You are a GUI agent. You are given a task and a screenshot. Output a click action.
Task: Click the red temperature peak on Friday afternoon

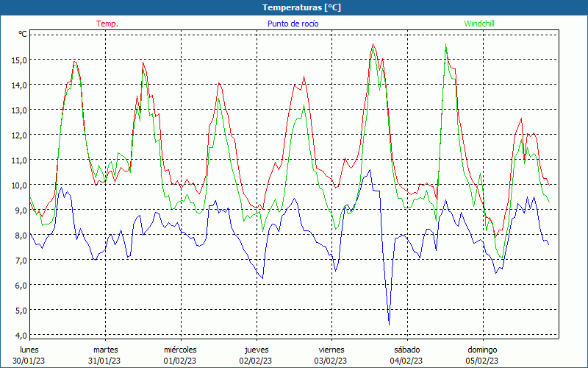(x=373, y=44)
